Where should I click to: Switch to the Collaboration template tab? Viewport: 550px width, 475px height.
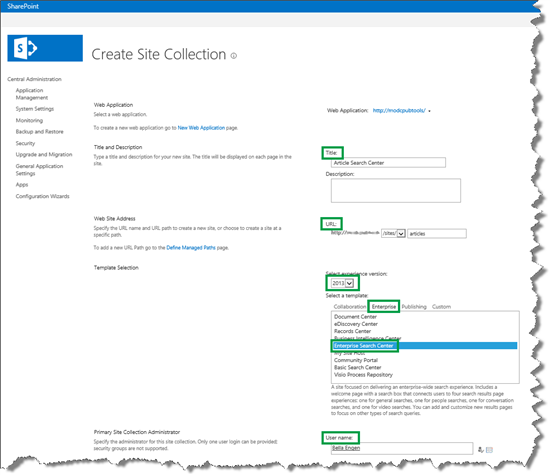point(350,307)
